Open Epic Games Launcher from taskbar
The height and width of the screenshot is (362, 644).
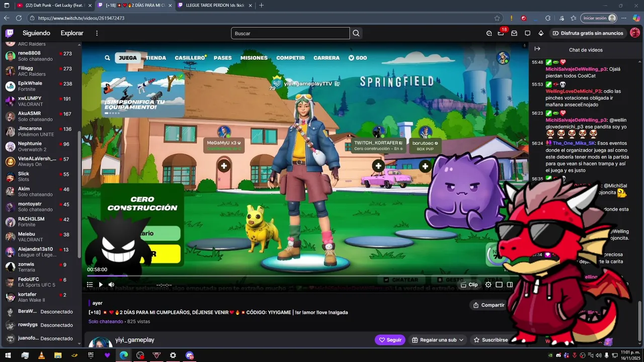click(91, 355)
